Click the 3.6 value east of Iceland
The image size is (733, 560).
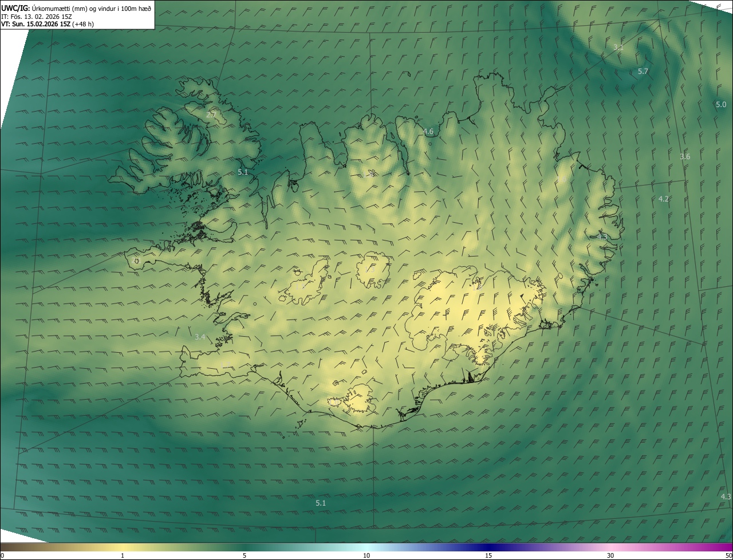[685, 156]
